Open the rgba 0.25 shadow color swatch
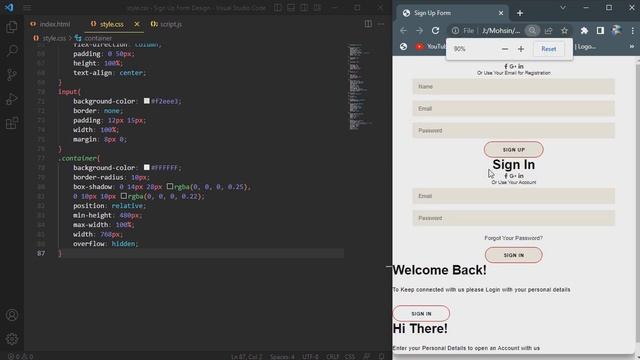The width and height of the screenshot is (640, 360). [x=170, y=187]
